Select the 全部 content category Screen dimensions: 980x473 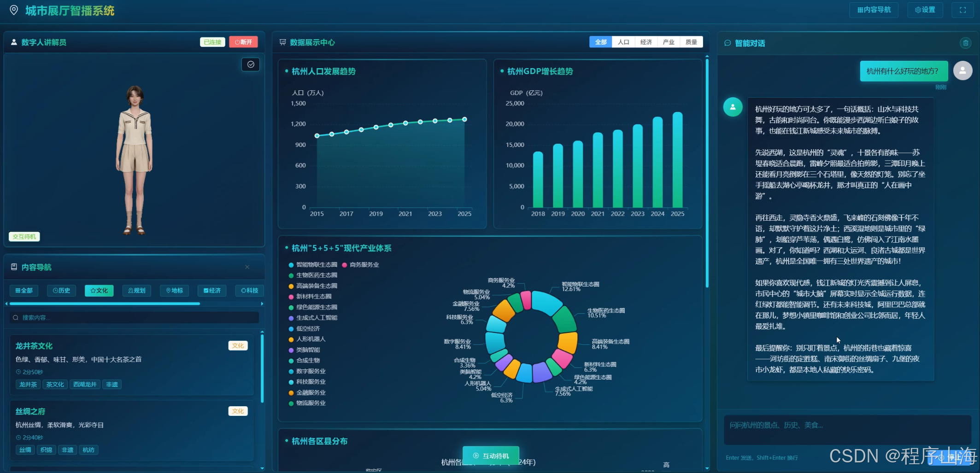click(24, 291)
